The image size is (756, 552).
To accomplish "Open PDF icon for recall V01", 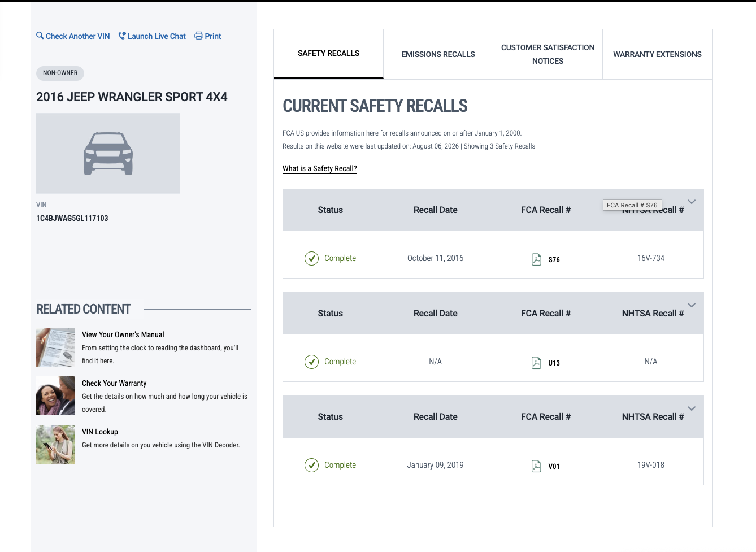I will click(536, 466).
